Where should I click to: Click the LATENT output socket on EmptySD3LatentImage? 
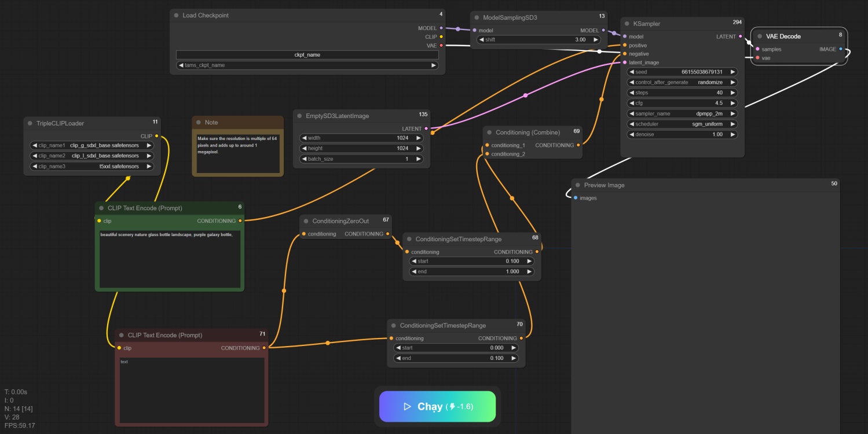426,128
